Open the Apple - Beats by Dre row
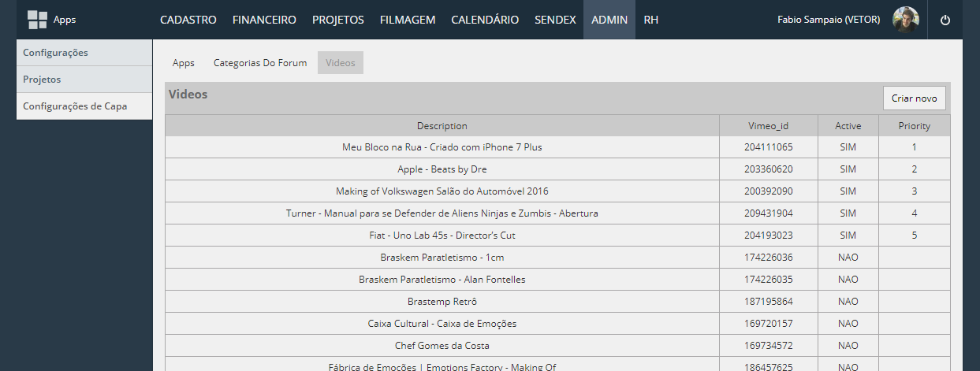 click(x=442, y=169)
